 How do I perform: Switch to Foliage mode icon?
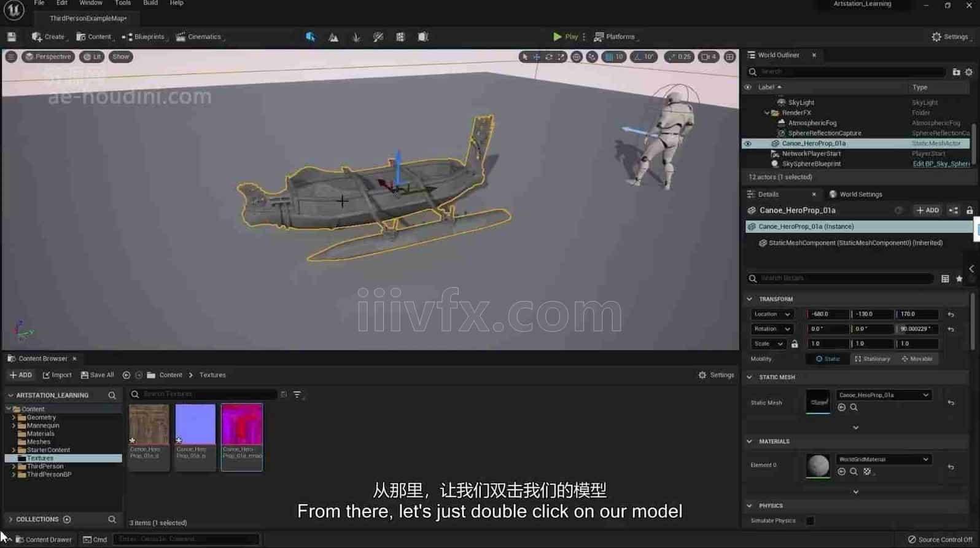[356, 37]
